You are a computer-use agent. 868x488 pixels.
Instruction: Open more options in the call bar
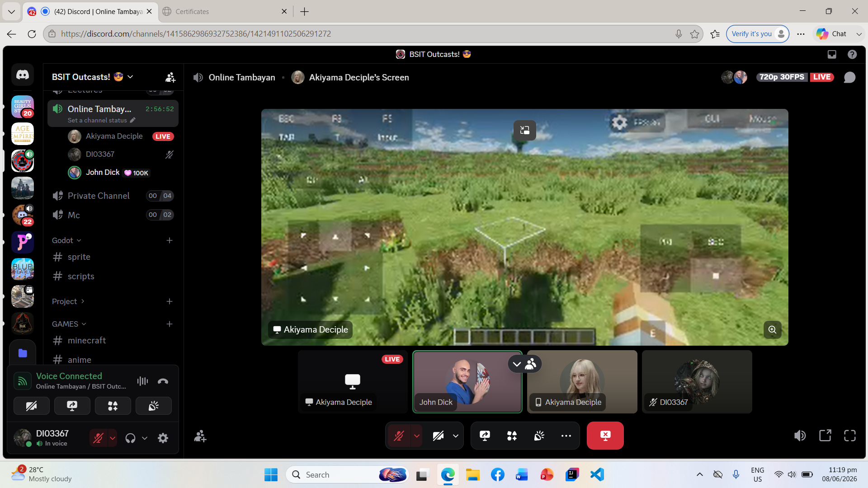pos(566,436)
